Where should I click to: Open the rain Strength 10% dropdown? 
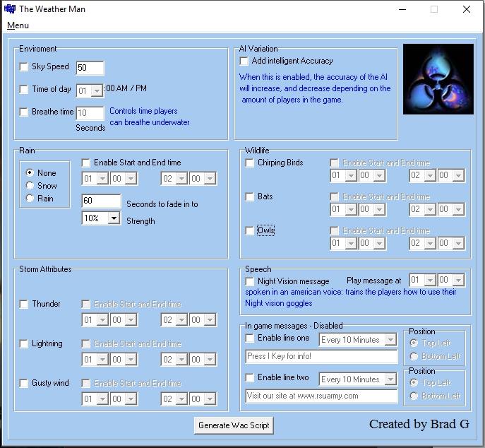coord(101,218)
